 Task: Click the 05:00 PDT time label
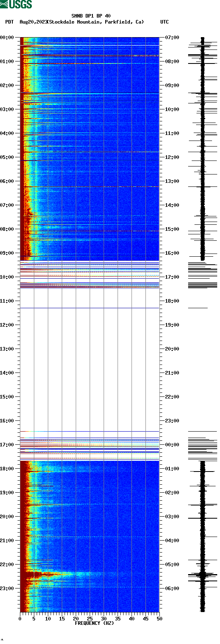pyautogui.click(x=7, y=157)
